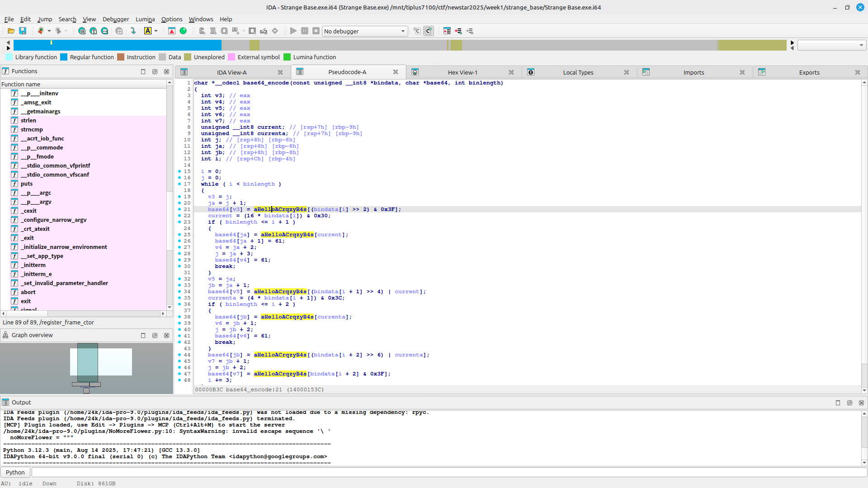Click the Python console language button
Screen dimensions: 868x488
coord(15,472)
